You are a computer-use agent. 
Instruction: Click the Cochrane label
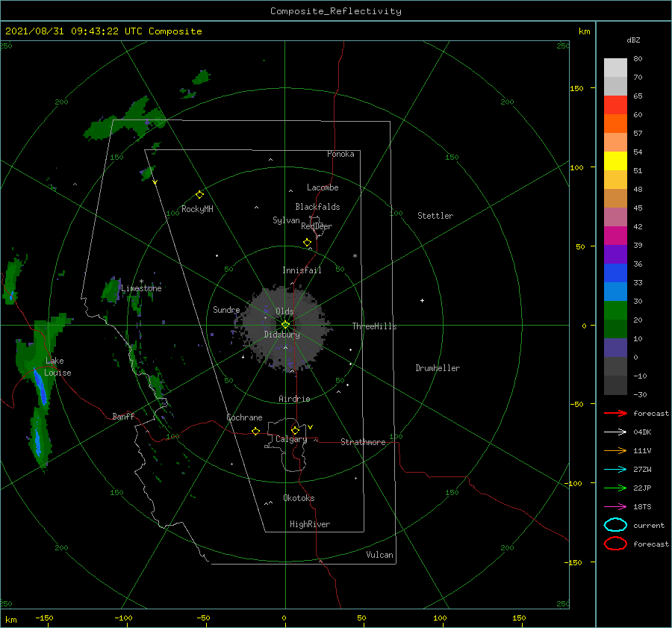pos(244,417)
